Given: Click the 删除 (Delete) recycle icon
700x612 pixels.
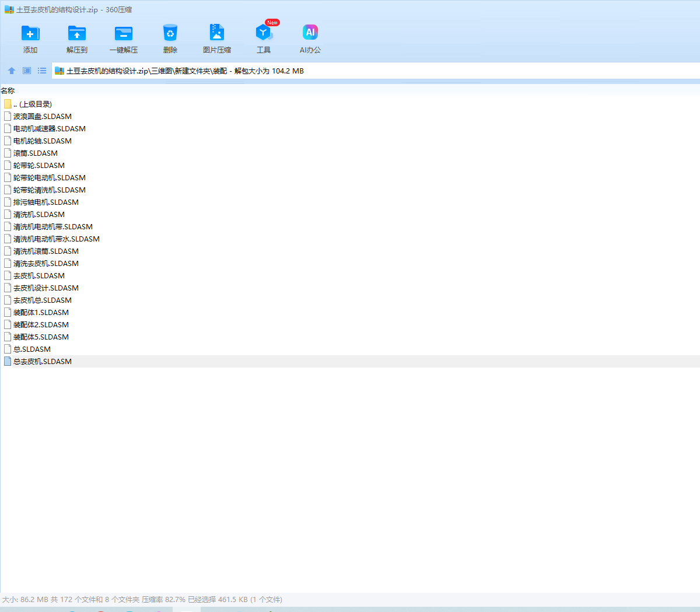Looking at the screenshot, I should pos(170,33).
